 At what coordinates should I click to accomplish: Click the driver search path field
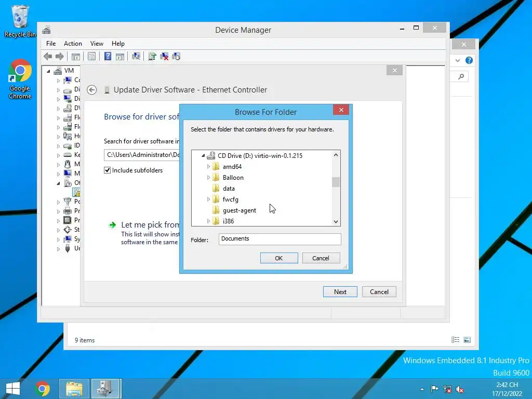click(x=142, y=155)
